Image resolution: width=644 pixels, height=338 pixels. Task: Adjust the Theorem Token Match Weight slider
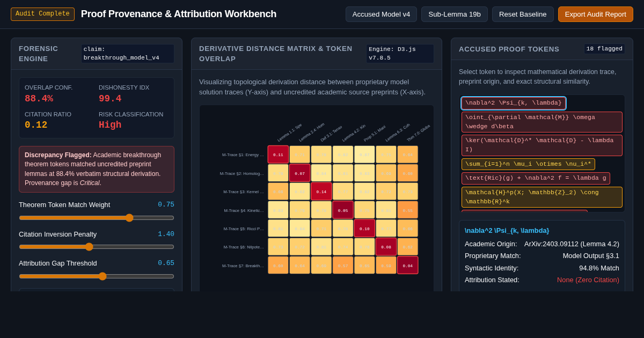coord(97,218)
